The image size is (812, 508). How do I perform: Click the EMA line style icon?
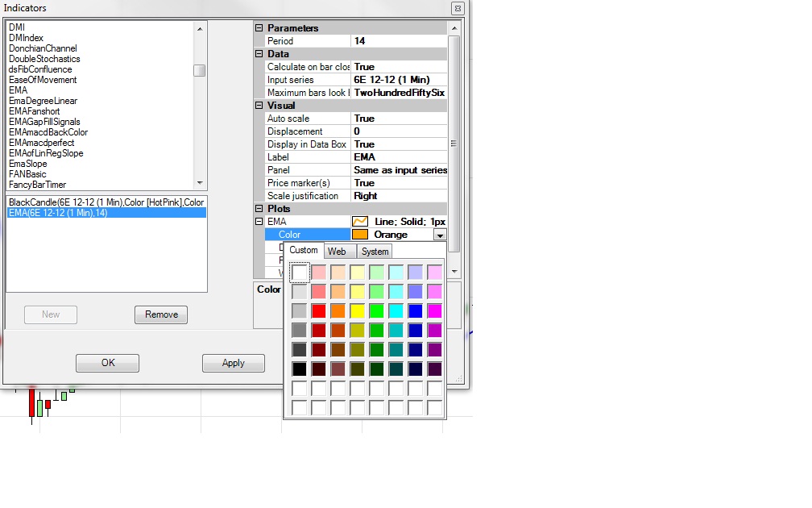pyautogui.click(x=360, y=221)
